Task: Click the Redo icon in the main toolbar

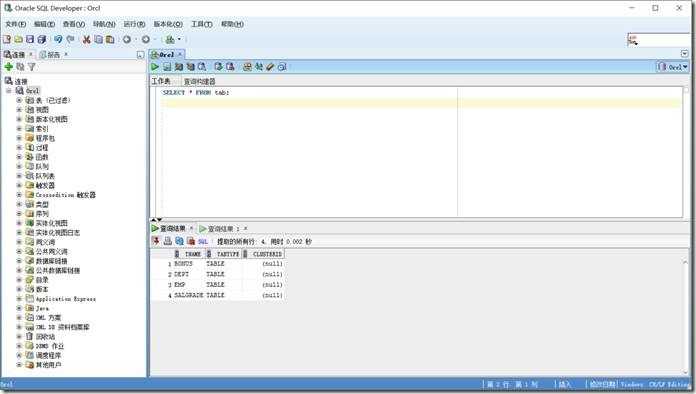Action: click(70, 39)
